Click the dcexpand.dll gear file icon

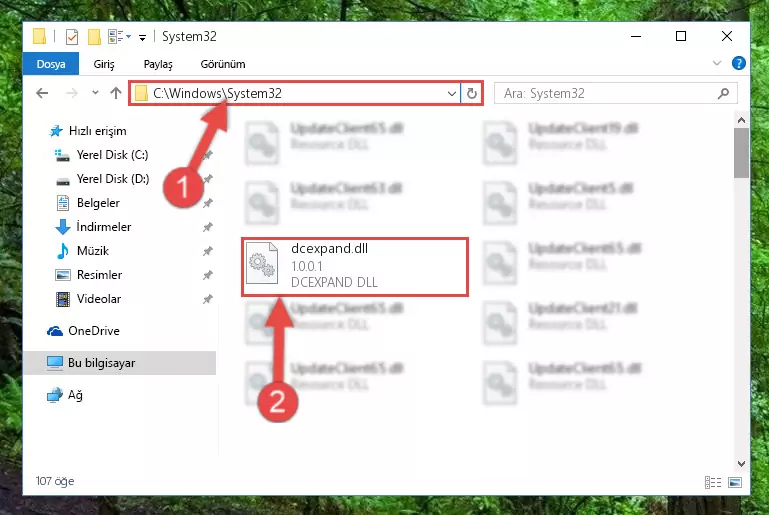(262, 263)
